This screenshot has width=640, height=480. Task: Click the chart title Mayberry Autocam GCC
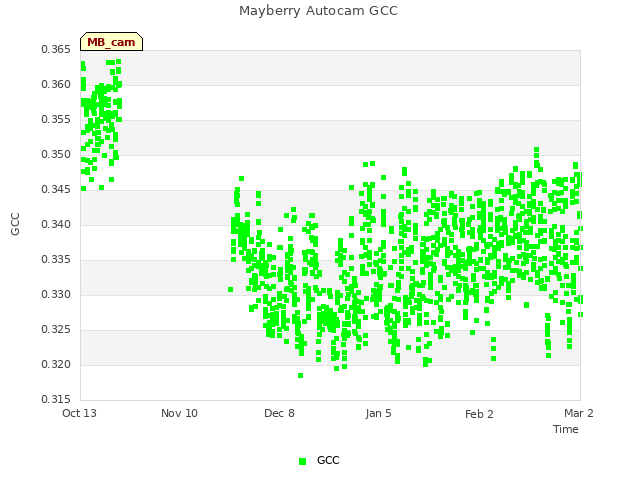click(318, 11)
